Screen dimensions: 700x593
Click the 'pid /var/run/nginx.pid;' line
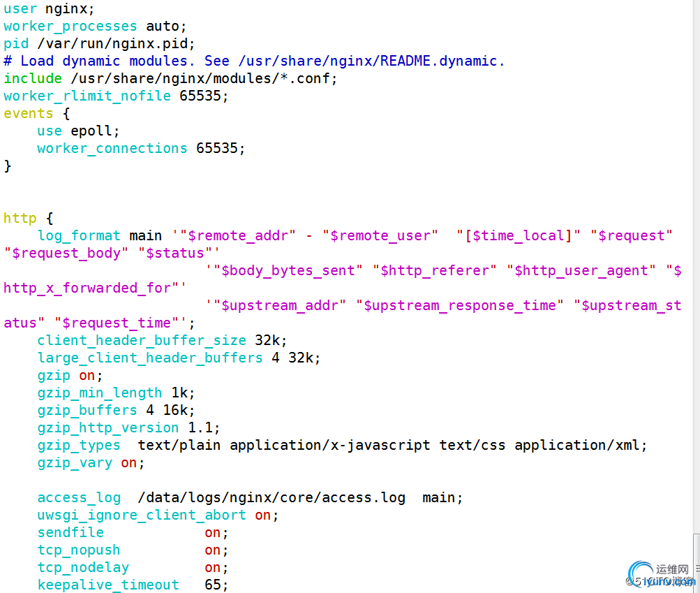(99, 43)
